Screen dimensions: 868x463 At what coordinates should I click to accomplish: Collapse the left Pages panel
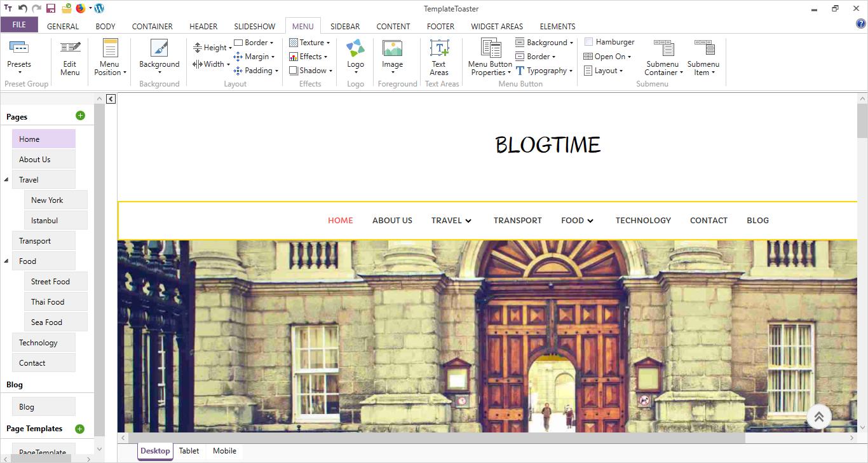[111, 99]
